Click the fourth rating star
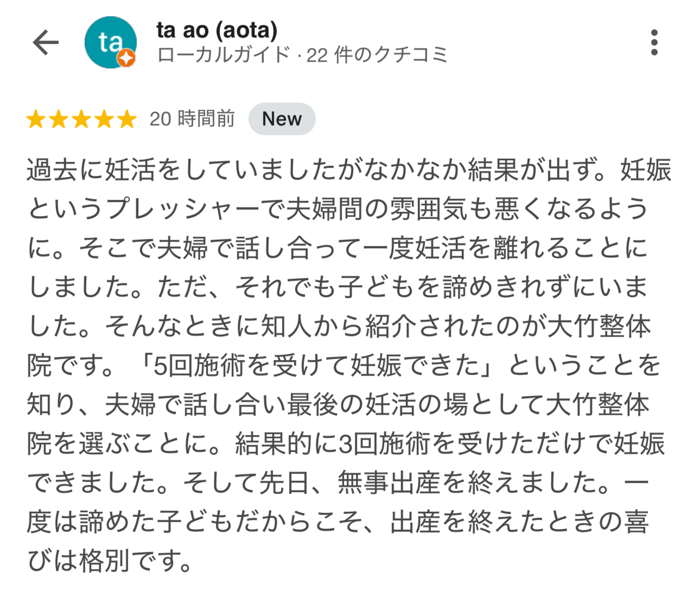Image resolution: width=700 pixels, height=590 pixels. click(x=104, y=119)
